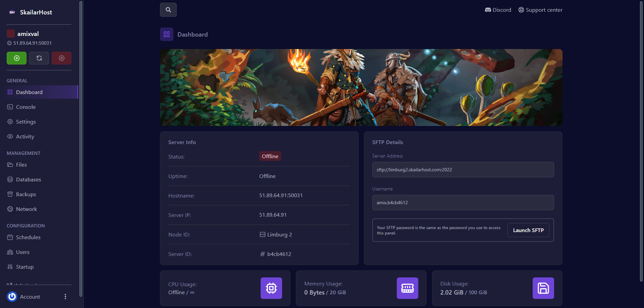Click the memory usage RAM icon
The height and width of the screenshot is (308, 644).
click(x=407, y=288)
